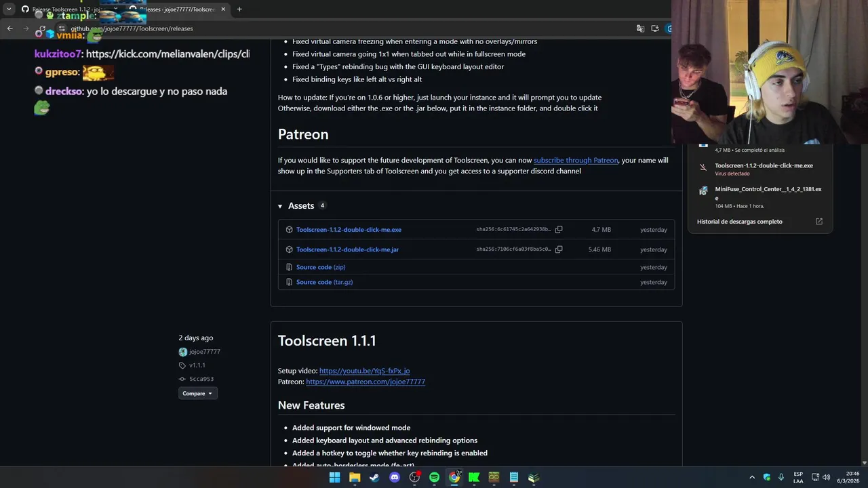Click the package icon beside the .jar asset
The image size is (868, 488).
(x=289, y=249)
